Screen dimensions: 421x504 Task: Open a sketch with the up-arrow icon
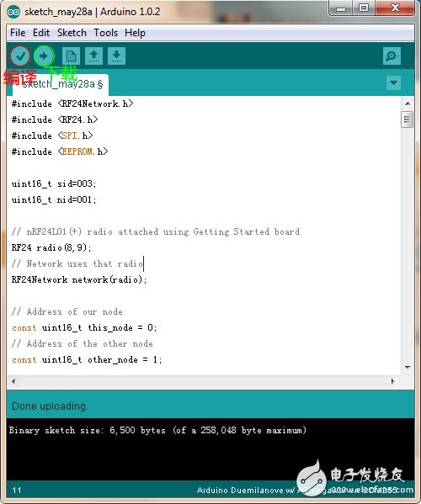pyautogui.click(x=94, y=56)
